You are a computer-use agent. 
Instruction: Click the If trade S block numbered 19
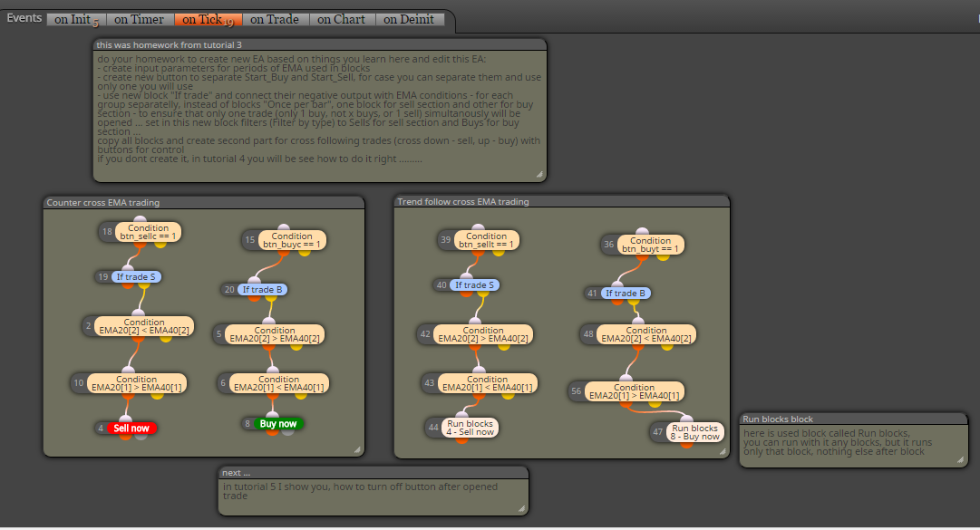136,276
